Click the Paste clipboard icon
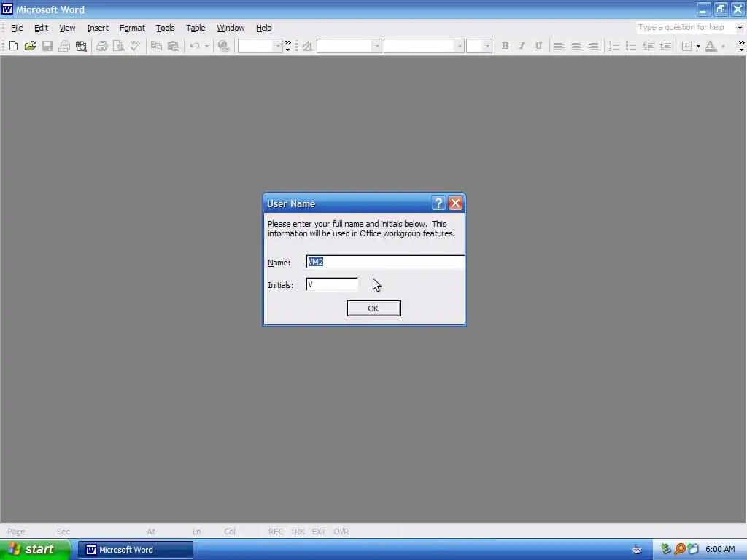 click(174, 46)
